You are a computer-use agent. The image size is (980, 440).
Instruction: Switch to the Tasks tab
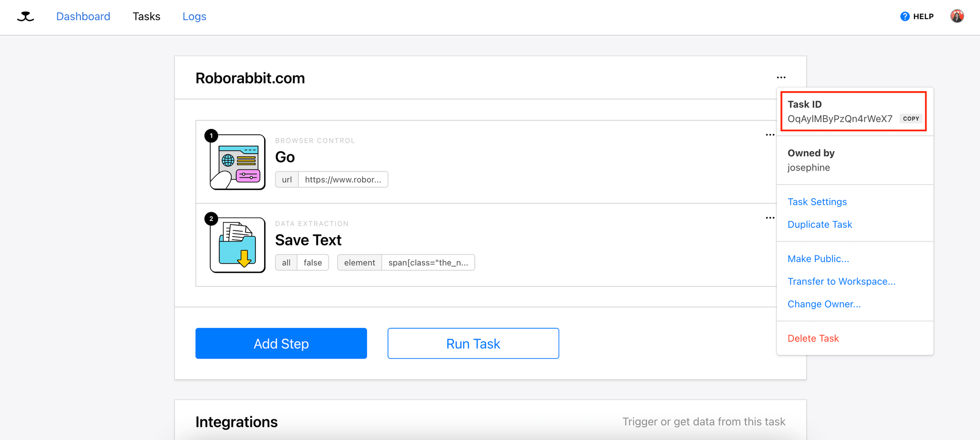[x=146, y=16]
